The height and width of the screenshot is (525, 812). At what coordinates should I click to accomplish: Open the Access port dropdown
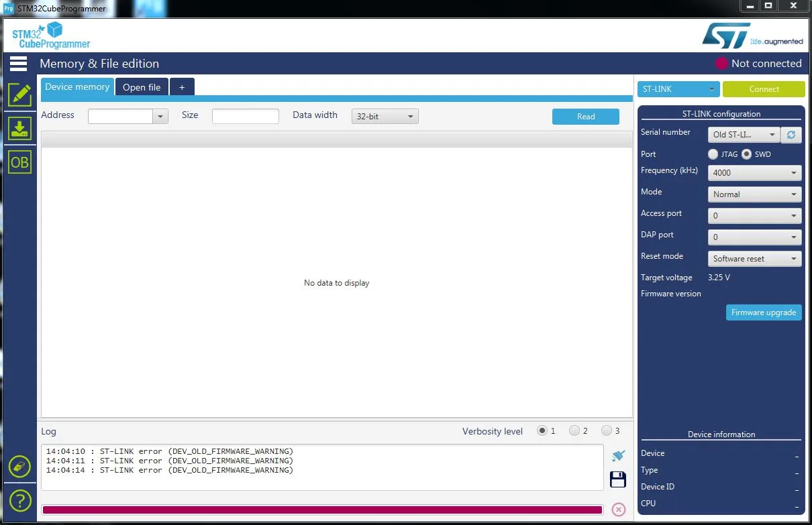(754, 216)
